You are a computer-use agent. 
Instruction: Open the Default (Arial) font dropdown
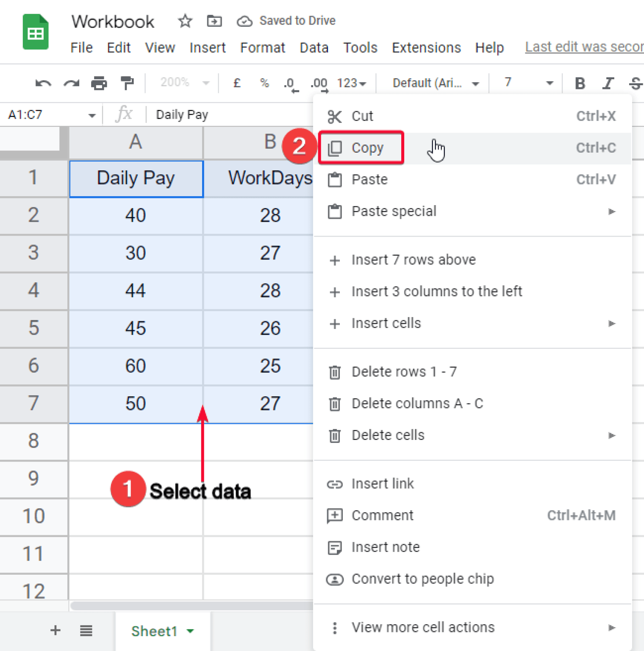tap(435, 83)
